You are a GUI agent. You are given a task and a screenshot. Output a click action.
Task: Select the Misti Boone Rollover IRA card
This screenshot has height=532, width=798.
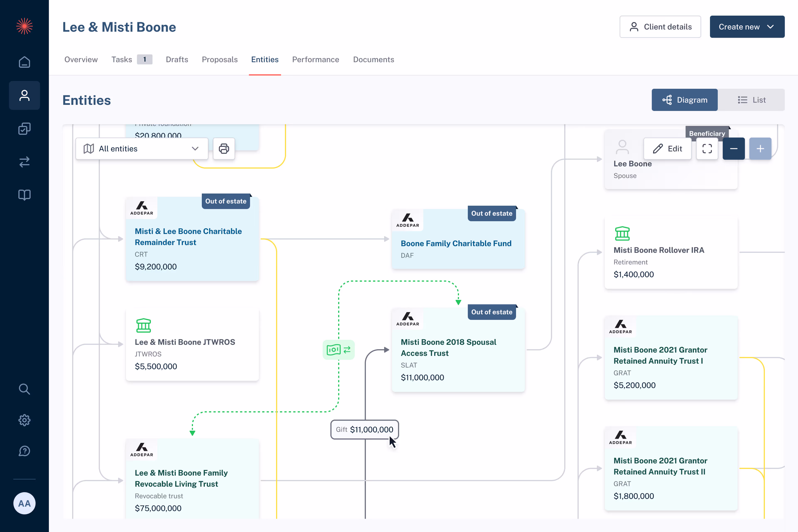pyautogui.click(x=671, y=252)
